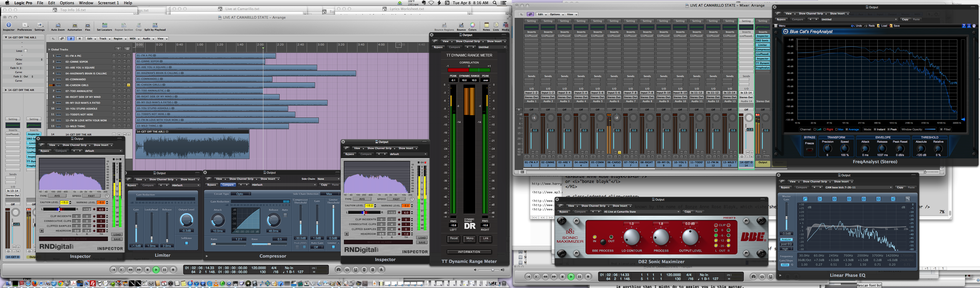This screenshot has height=288, width=980.
Task: Open Show Channel Strip dropdown in TT meter
Action: pos(469,41)
